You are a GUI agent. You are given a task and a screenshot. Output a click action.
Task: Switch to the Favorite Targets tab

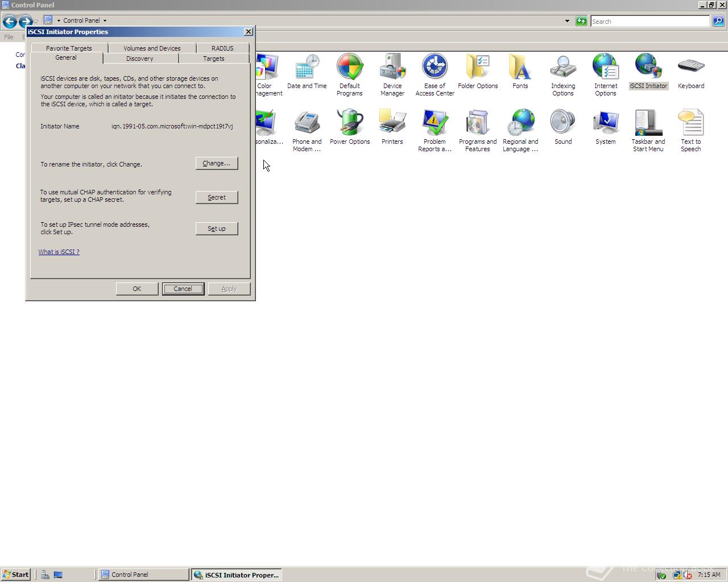click(69, 48)
